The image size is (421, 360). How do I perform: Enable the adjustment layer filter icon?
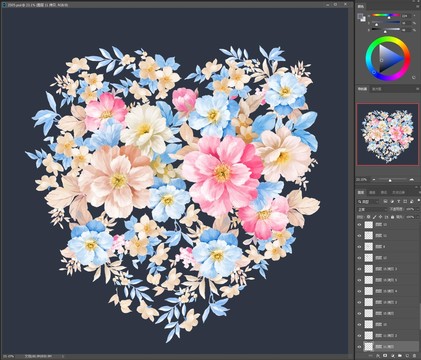coord(392,201)
